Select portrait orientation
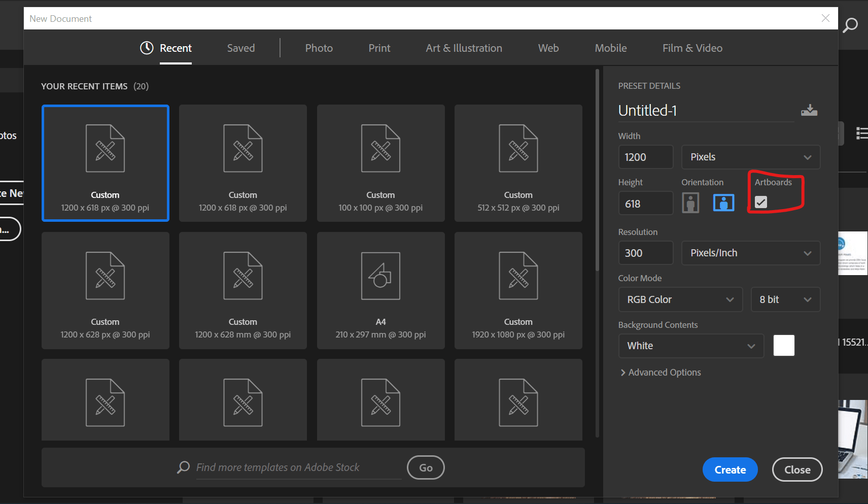868x504 pixels. coord(690,203)
